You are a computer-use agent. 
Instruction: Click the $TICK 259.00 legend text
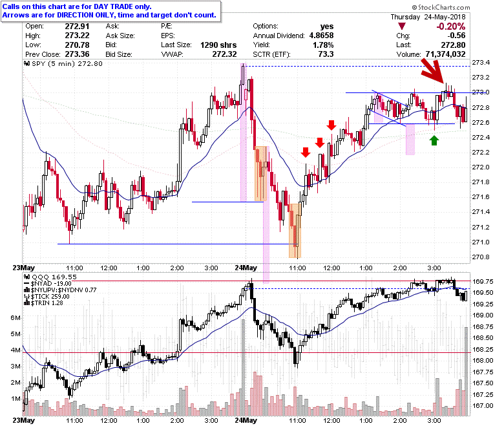(x=50, y=297)
